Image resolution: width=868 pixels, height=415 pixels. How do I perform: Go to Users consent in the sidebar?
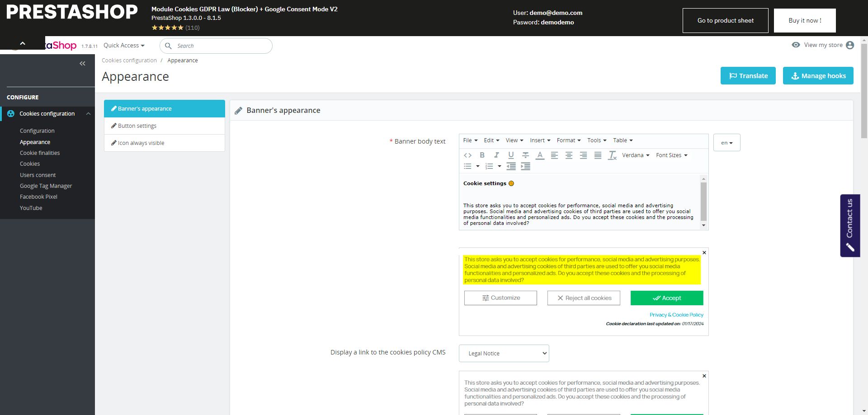(x=38, y=175)
